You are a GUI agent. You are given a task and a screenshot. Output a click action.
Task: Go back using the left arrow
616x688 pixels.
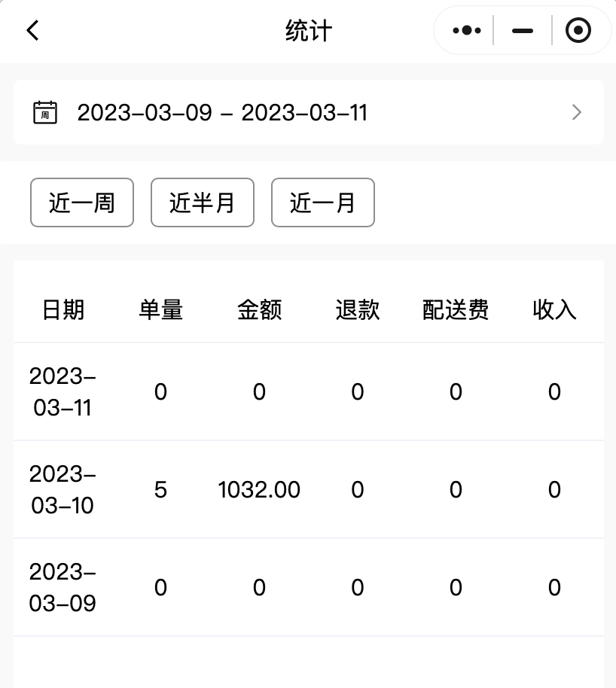(32, 30)
